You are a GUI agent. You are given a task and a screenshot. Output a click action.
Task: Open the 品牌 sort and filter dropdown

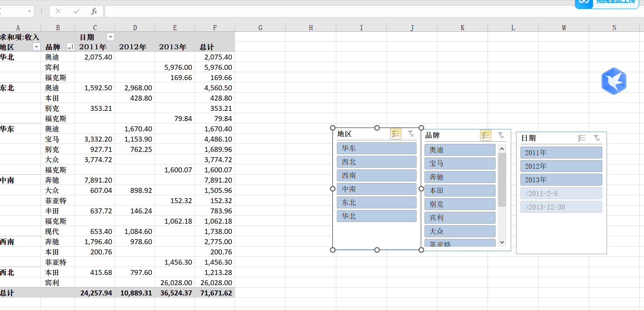[70, 47]
